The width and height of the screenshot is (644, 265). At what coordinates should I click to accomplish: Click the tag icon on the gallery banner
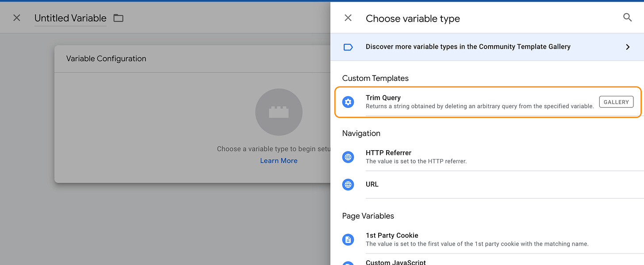pyautogui.click(x=348, y=46)
